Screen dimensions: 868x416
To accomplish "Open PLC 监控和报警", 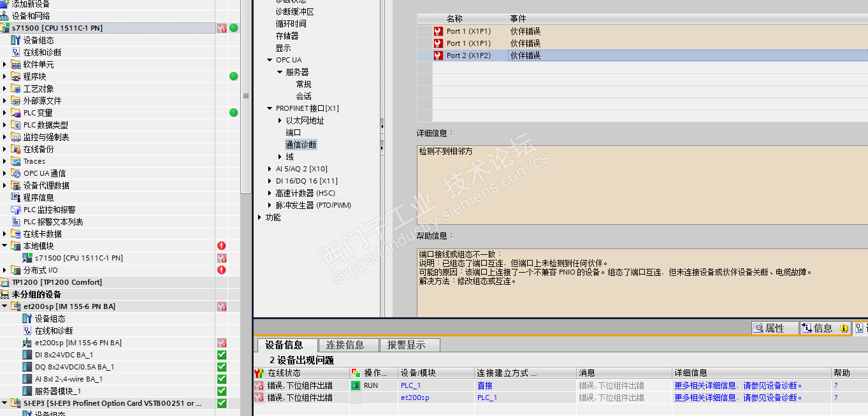I will [49, 210].
